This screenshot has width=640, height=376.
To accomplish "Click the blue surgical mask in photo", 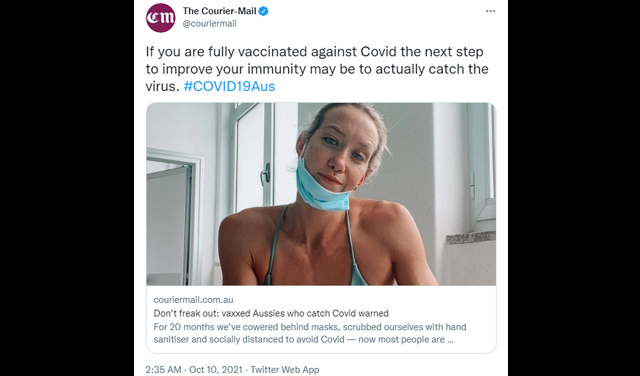I will pyautogui.click(x=322, y=185).
